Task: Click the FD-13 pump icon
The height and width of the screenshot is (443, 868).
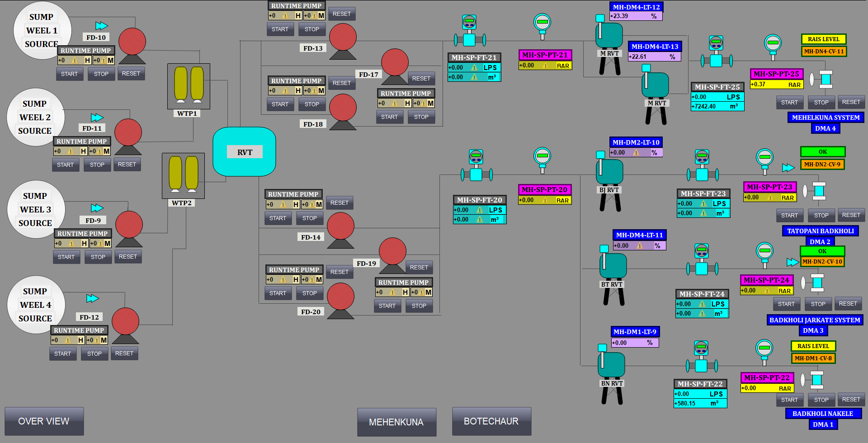Action: [x=343, y=40]
